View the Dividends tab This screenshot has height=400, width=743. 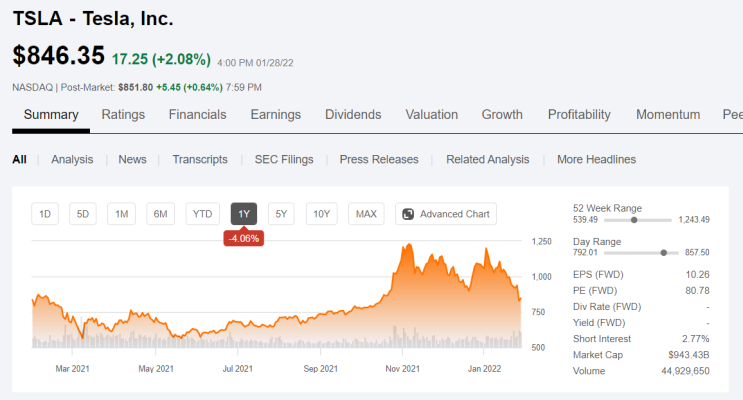coord(353,115)
